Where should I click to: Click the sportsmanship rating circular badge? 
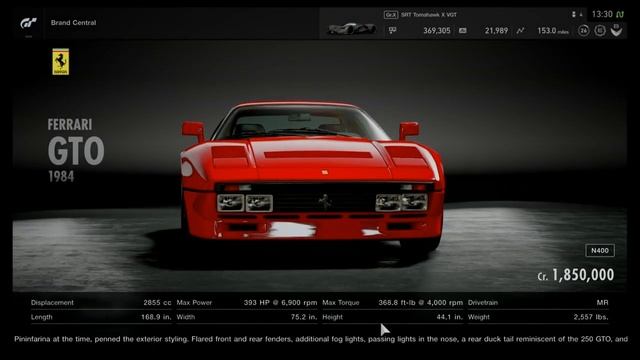point(600,31)
